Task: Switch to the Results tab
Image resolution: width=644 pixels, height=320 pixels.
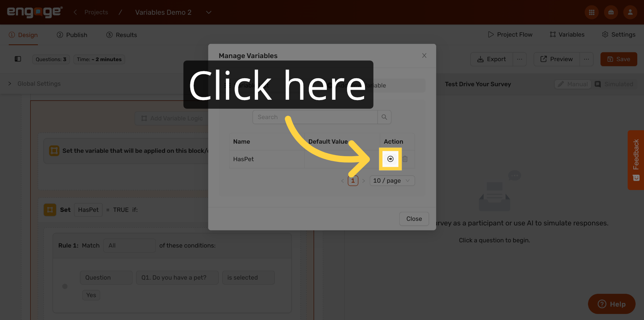Action: tap(121, 35)
